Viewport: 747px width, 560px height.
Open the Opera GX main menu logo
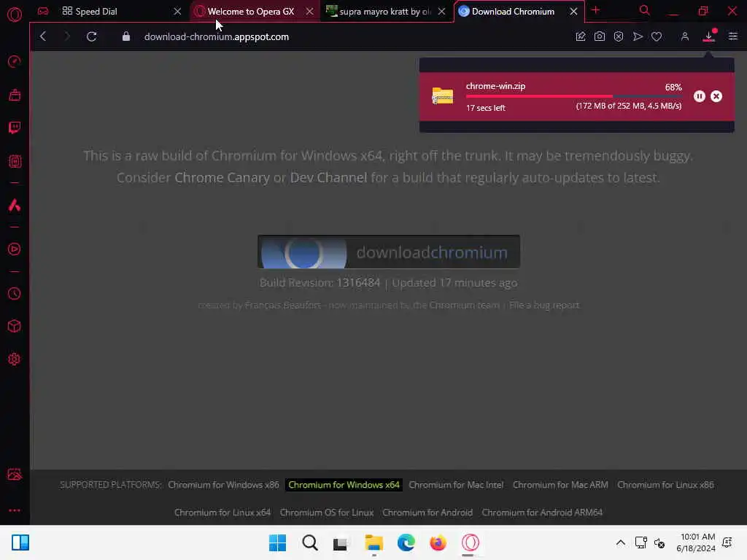(15, 15)
